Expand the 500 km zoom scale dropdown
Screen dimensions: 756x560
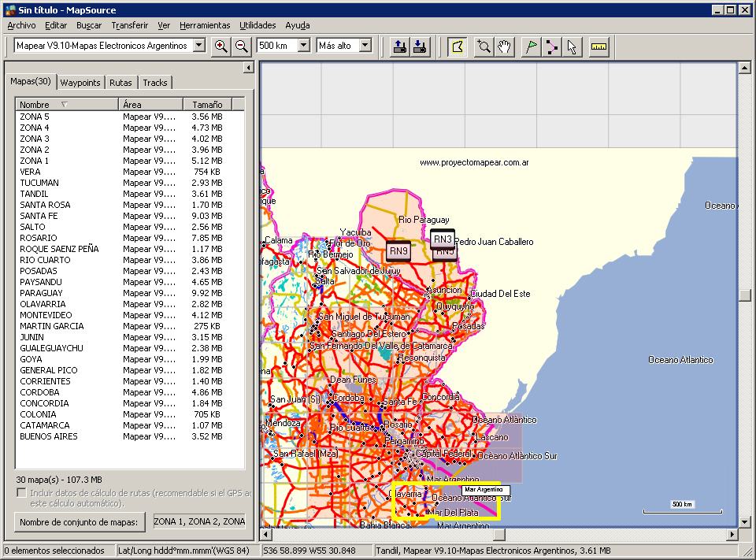pos(304,46)
